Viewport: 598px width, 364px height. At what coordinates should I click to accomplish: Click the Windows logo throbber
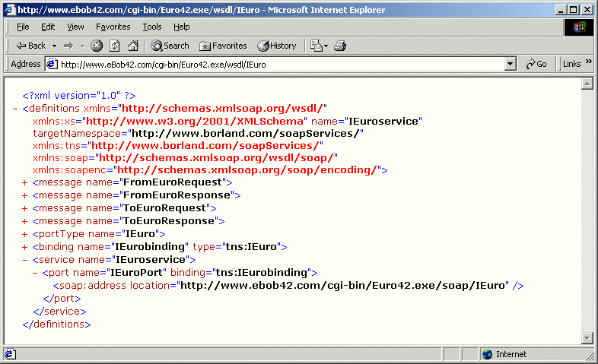tap(578, 27)
